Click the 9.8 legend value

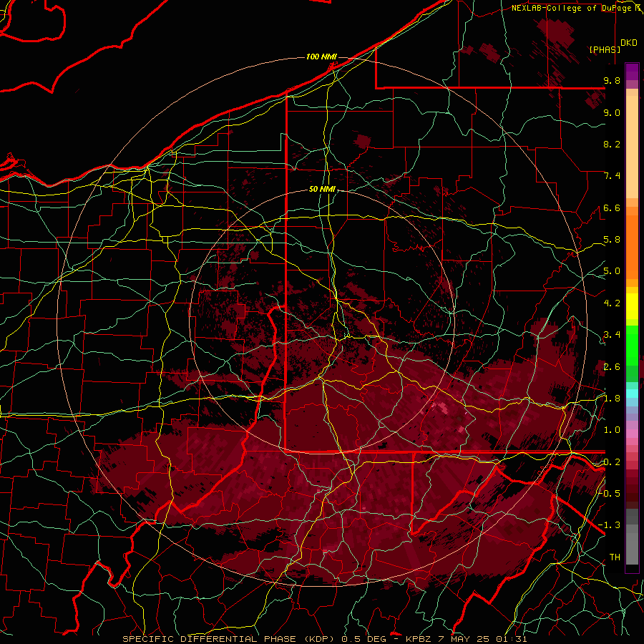(x=612, y=80)
